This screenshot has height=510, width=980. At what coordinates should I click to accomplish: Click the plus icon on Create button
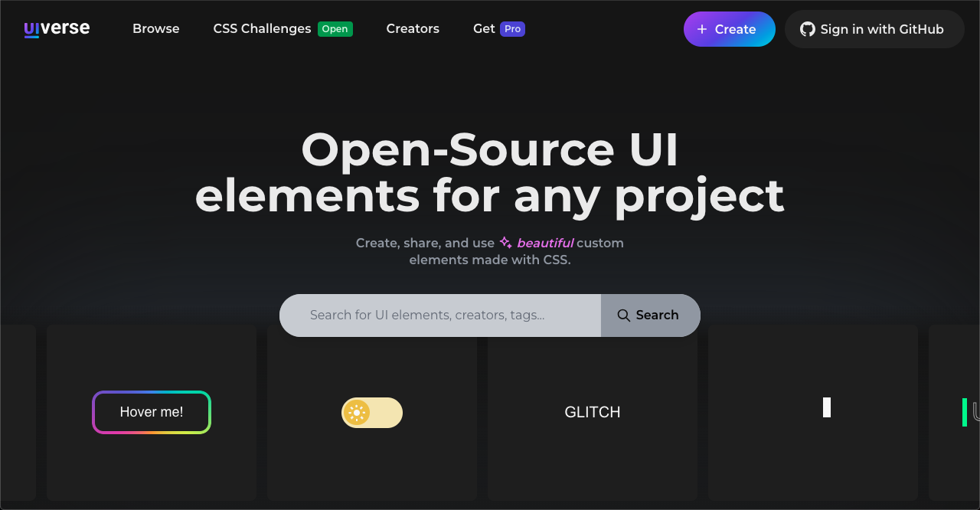(702, 29)
